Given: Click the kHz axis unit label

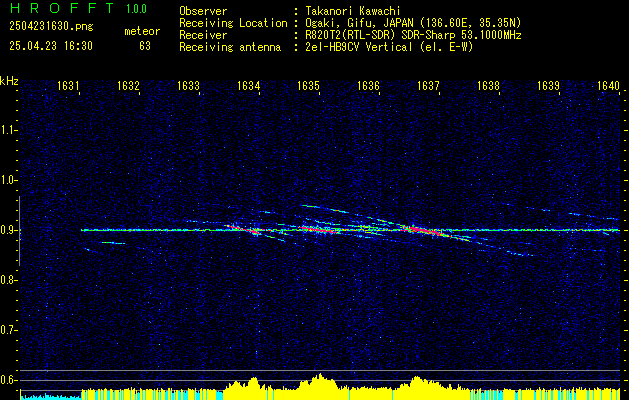Looking at the screenshot, I should coord(9,81).
